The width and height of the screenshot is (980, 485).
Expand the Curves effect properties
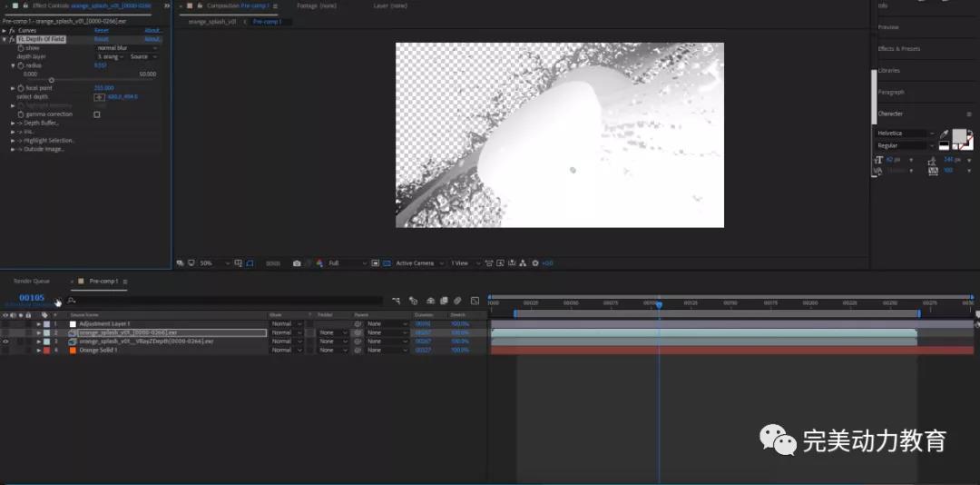(4, 30)
